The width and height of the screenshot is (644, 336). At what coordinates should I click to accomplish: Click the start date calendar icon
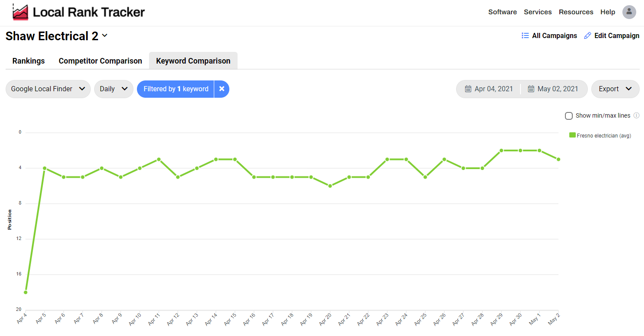[468, 89]
